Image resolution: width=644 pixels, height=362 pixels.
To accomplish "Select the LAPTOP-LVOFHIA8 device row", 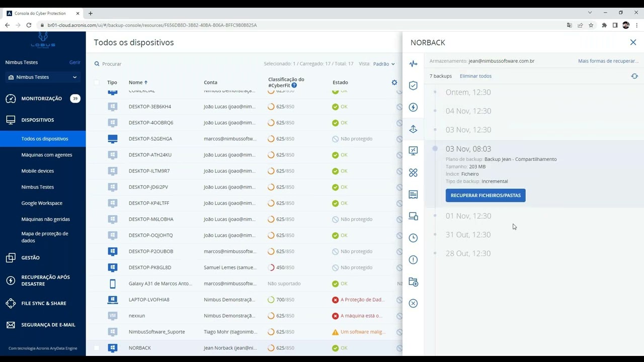I will pos(244,300).
